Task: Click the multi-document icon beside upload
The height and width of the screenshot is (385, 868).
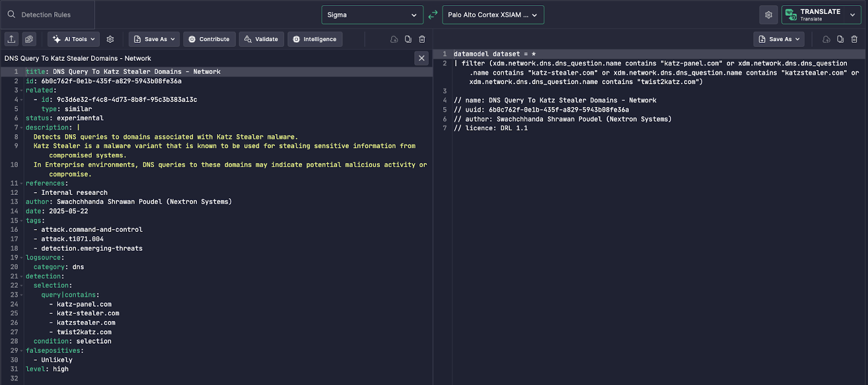Action: [x=29, y=39]
